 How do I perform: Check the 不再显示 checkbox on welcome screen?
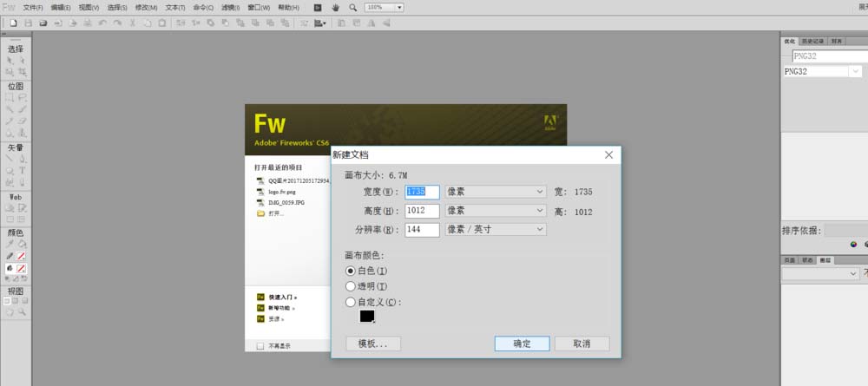260,346
